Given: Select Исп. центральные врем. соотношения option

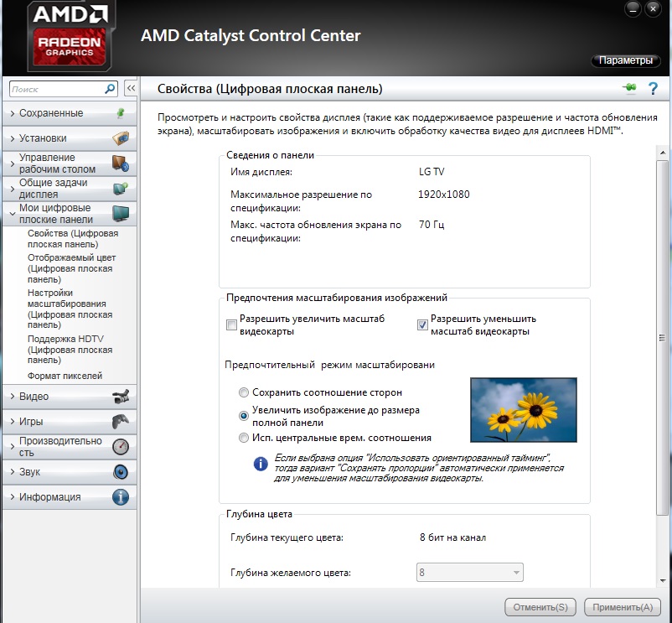Looking at the screenshot, I should click(244, 438).
